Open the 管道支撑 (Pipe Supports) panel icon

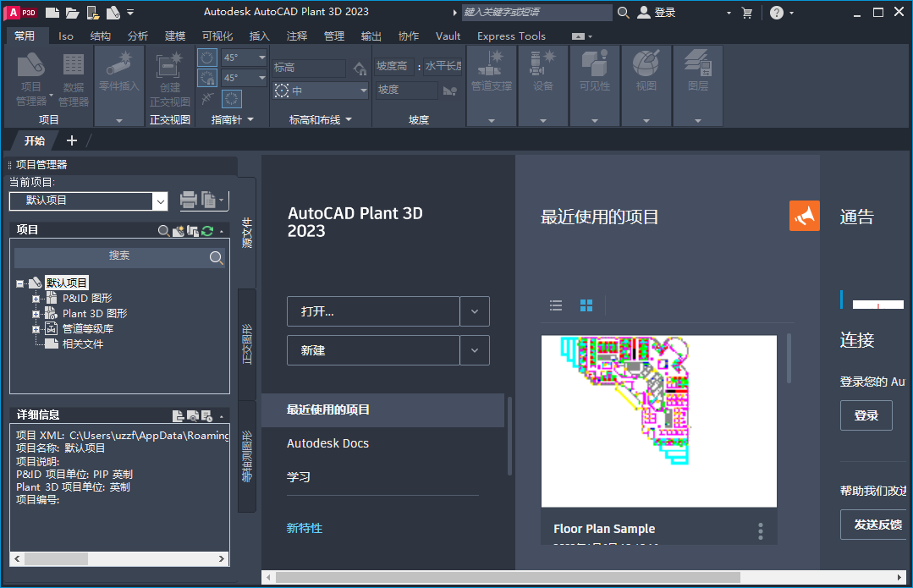point(491,74)
